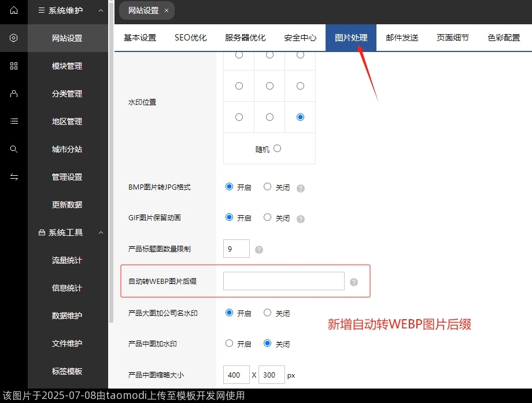The height and width of the screenshot is (403, 532).
Task: Go to 数据维护 in the sidebar
Action: coord(66,316)
